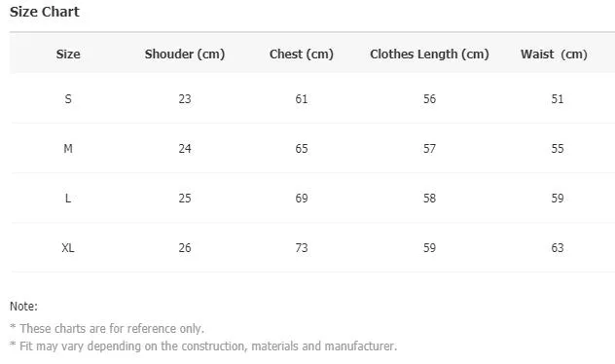Select the XL size row label
The image size is (615, 364).
tap(68, 248)
